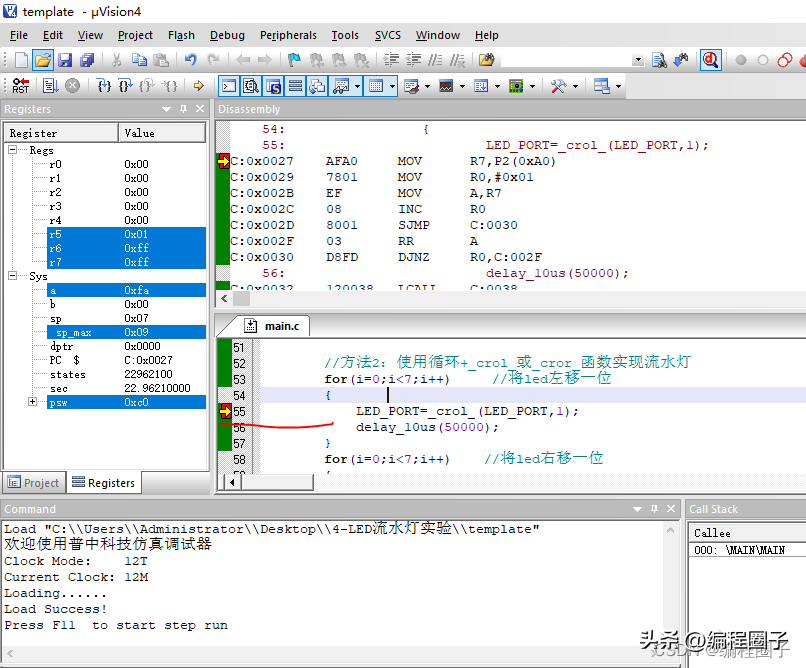This screenshot has height=668, width=806.
Task: Click the Value column header in Registers
Action: point(140,133)
